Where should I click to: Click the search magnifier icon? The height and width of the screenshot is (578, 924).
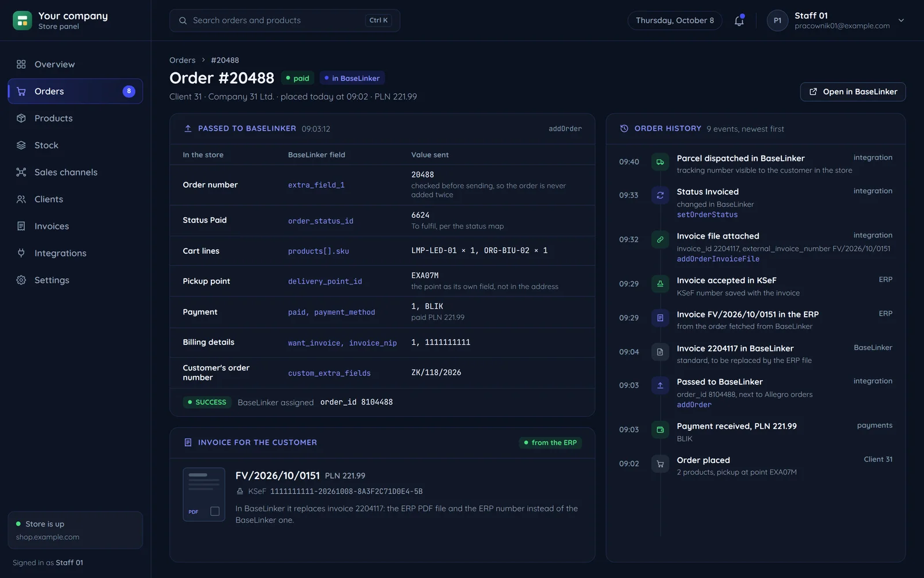(182, 21)
